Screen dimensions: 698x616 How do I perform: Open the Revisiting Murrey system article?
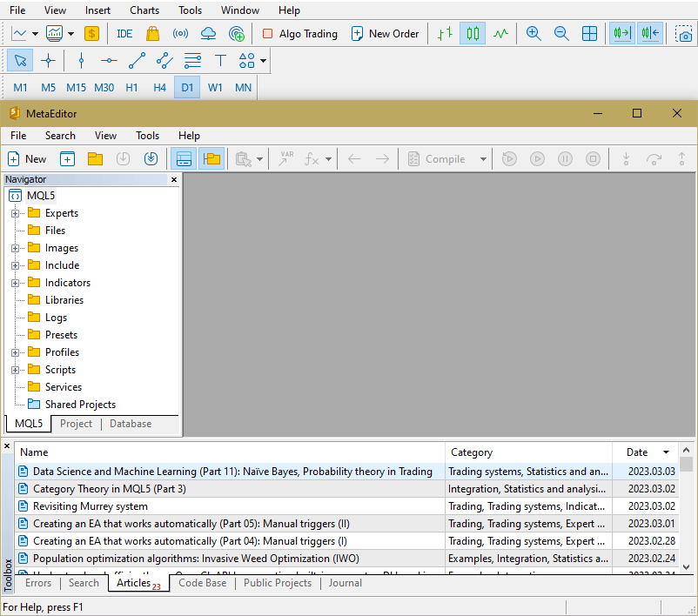(91, 506)
